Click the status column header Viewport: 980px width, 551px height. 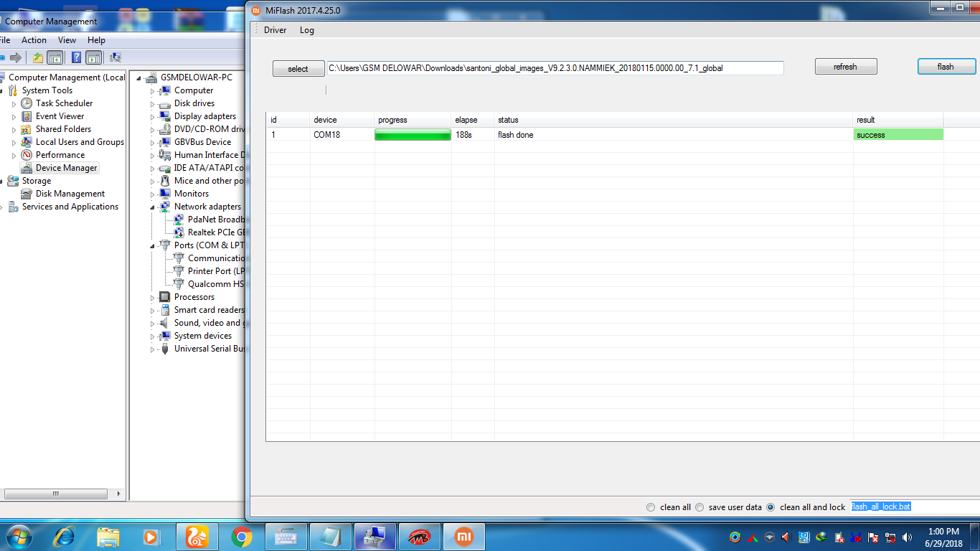674,120
